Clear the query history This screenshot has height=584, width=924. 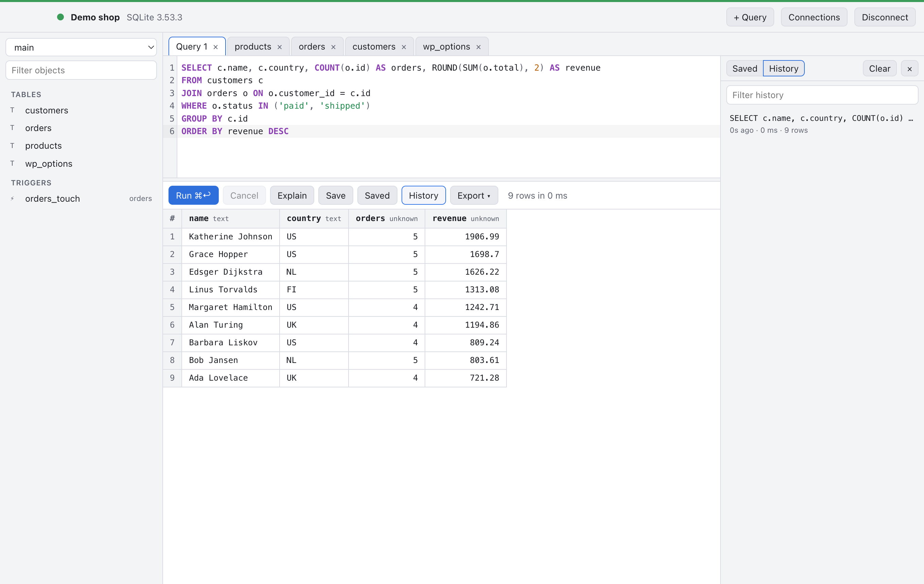(879, 69)
